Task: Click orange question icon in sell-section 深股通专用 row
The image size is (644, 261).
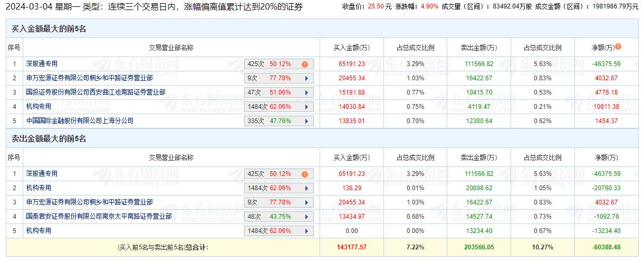Action: pos(305,174)
